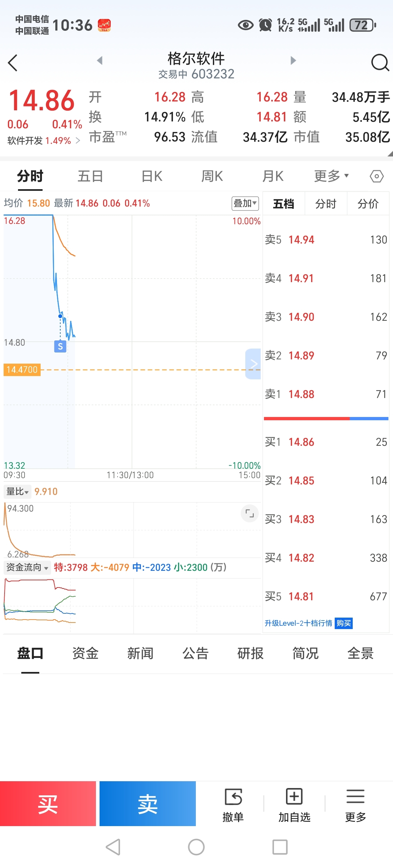
Task: Open chart settings hexagon icon
Action: coord(377,176)
